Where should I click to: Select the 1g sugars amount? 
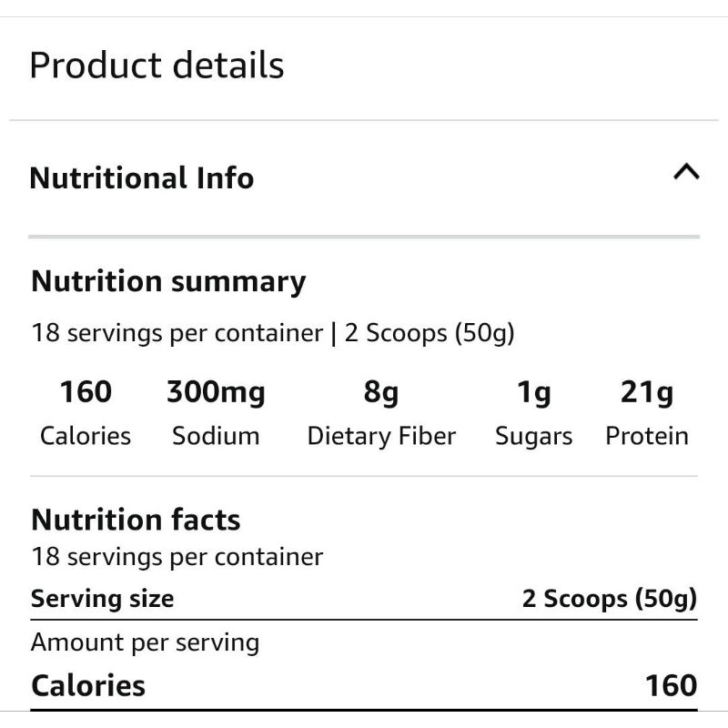pos(534,392)
